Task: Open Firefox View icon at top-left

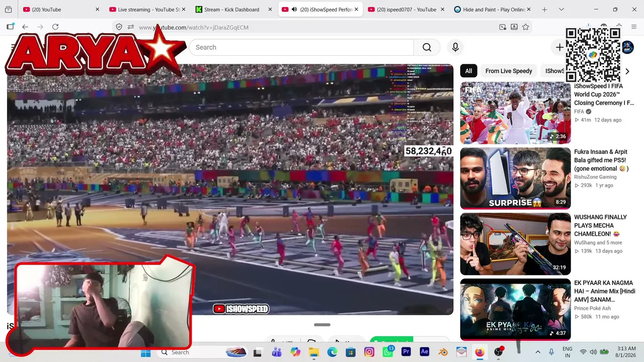Action: (8, 10)
